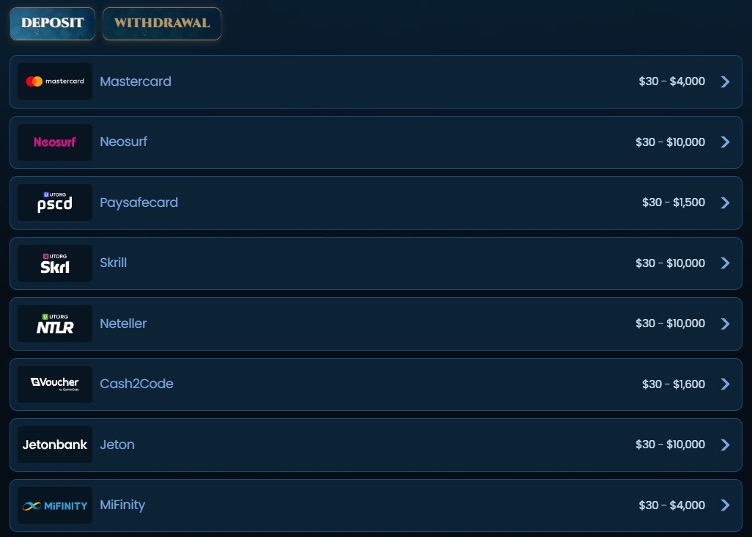The width and height of the screenshot is (755, 540).
Task: Open Paysafecard row chevron arrow
Action: pos(725,202)
